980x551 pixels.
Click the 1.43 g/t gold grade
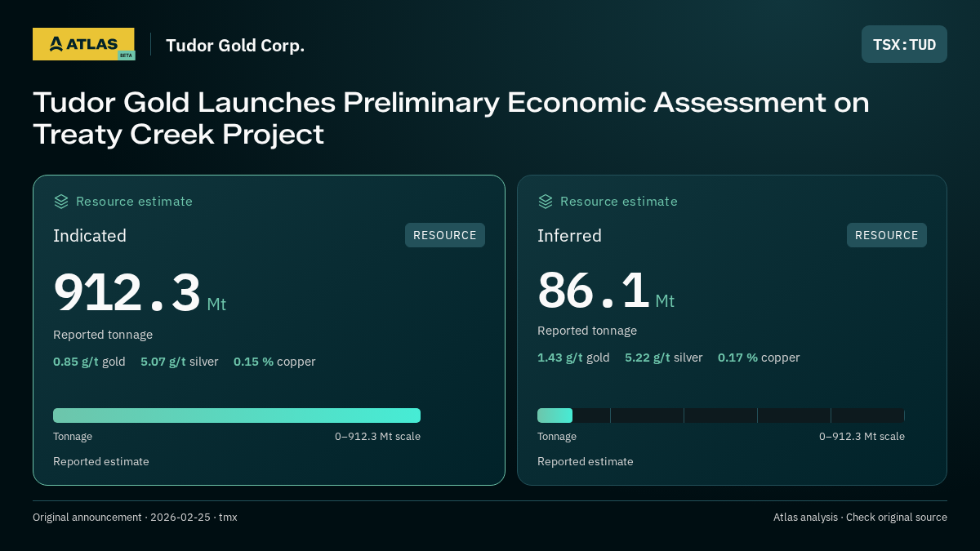click(x=573, y=358)
